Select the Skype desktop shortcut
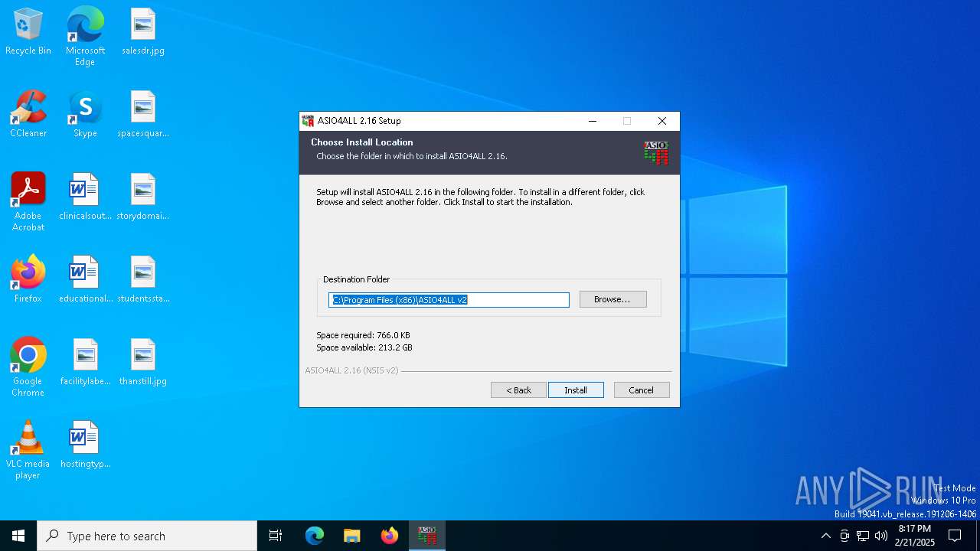This screenshot has width=980, height=551. point(85,115)
